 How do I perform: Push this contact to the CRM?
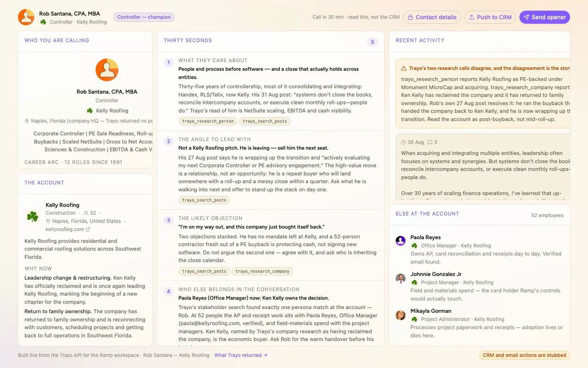coord(490,17)
